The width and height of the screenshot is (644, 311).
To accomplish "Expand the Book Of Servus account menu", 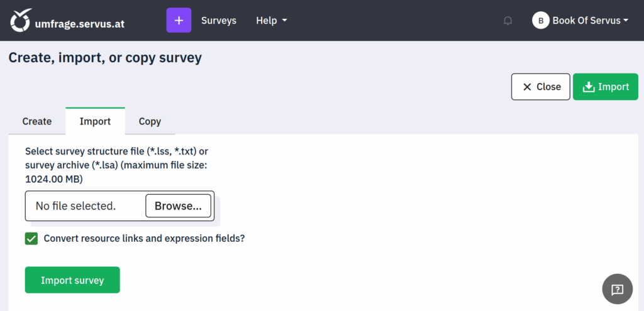I will (x=590, y=21).
